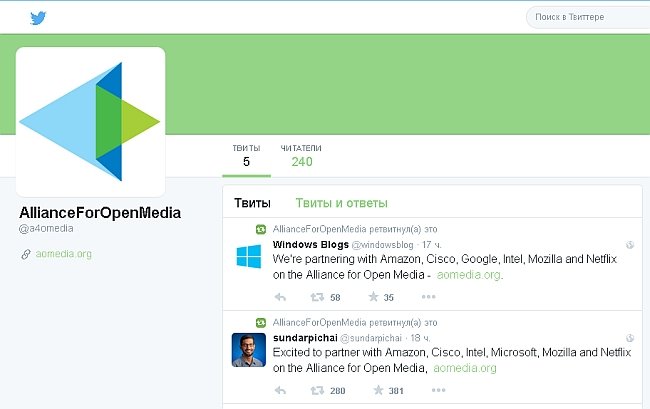Screen dimensions: 650x409
Task: Switch to the Твиты и ответы tab
Action: click(342, 203)
